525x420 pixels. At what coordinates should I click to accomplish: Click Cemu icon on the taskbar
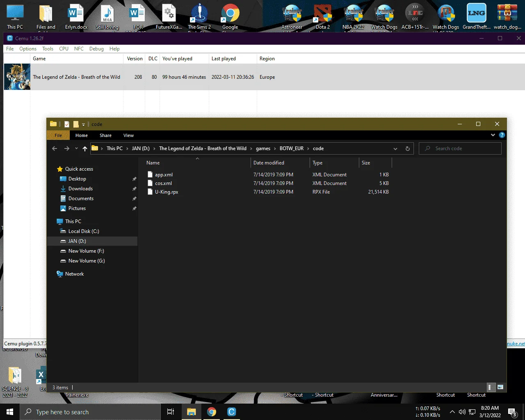click(x=231, y=412)
